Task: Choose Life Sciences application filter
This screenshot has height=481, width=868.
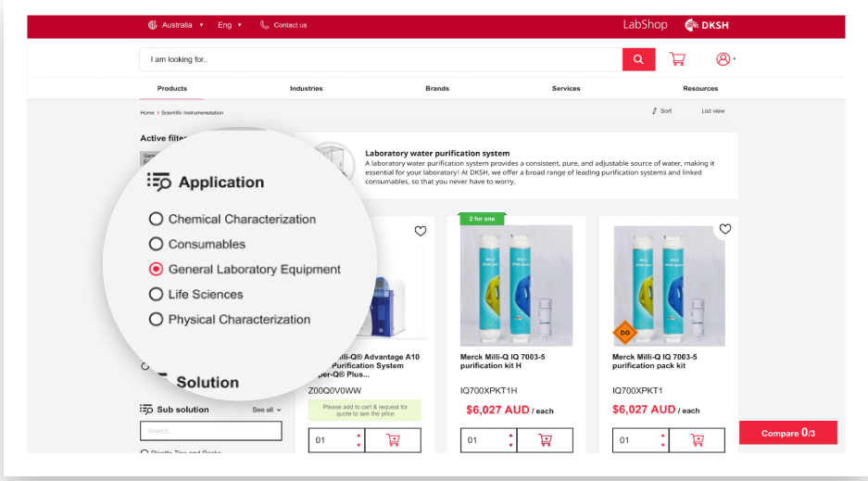Action: tap(156, 295)
